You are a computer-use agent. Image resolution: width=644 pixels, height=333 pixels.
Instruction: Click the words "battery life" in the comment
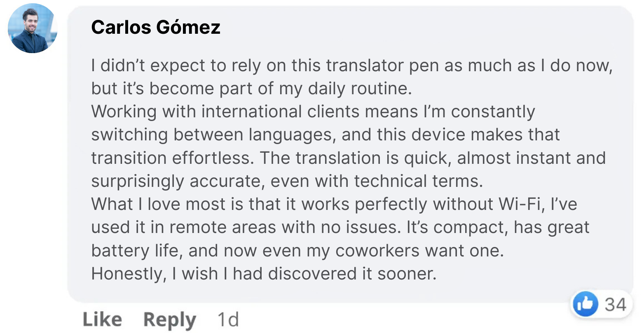coord(137,251)
